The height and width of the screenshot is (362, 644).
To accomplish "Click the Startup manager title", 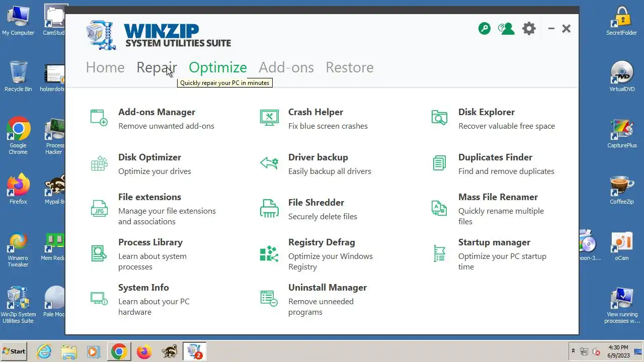I will 494,242.
